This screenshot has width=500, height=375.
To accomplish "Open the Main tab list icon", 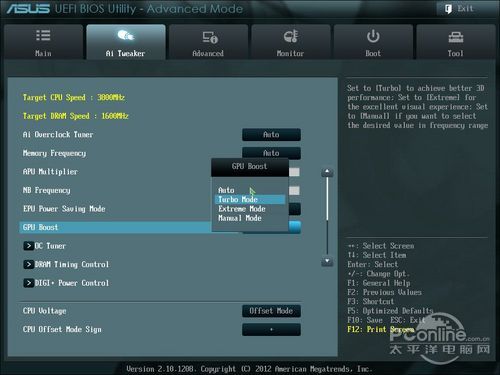I will tap(43, 35).
